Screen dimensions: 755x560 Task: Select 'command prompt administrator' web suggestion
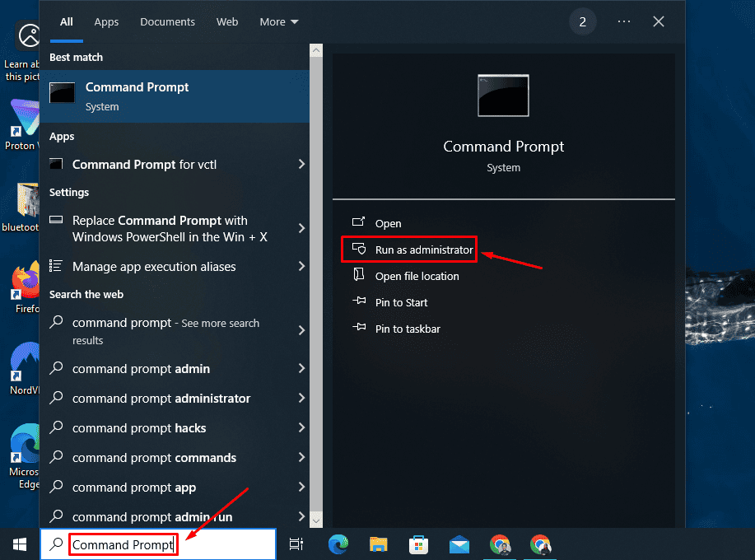tap(175, 399)
